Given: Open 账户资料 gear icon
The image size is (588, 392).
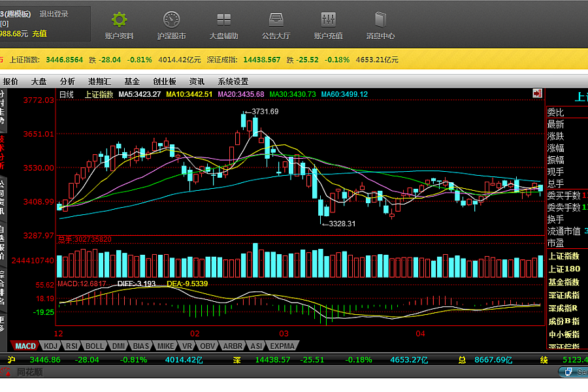Looking at the screenshot, I should 119,20.
